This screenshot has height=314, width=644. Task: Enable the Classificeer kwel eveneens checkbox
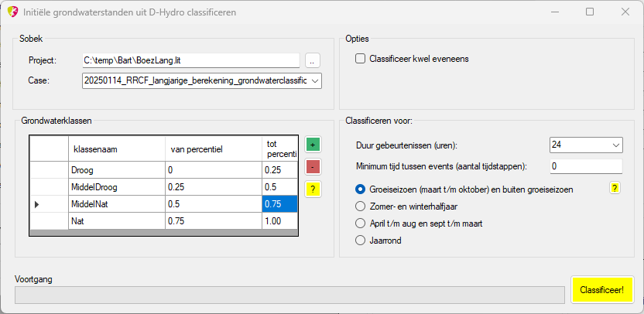360,59
